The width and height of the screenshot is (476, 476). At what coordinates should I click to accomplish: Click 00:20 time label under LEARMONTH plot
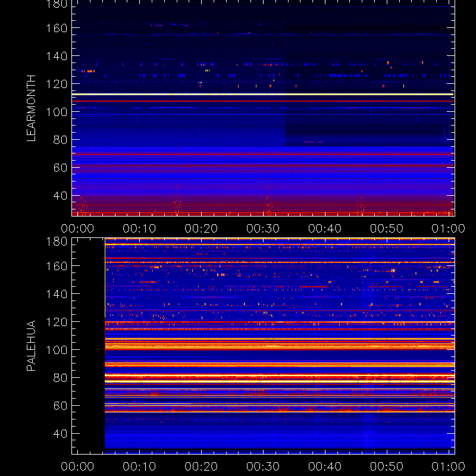coord(201,228)
